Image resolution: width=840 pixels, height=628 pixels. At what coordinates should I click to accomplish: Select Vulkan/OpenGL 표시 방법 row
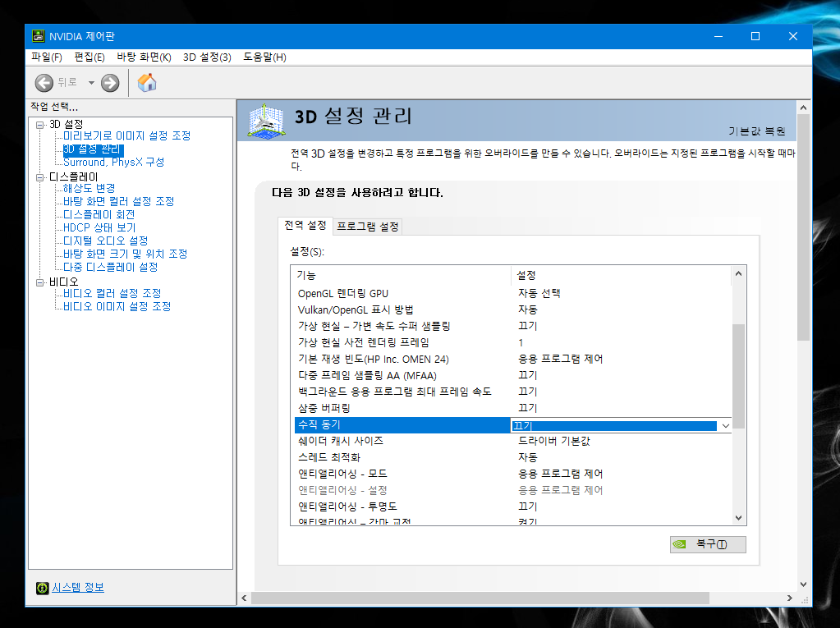(x=512, y=310)
